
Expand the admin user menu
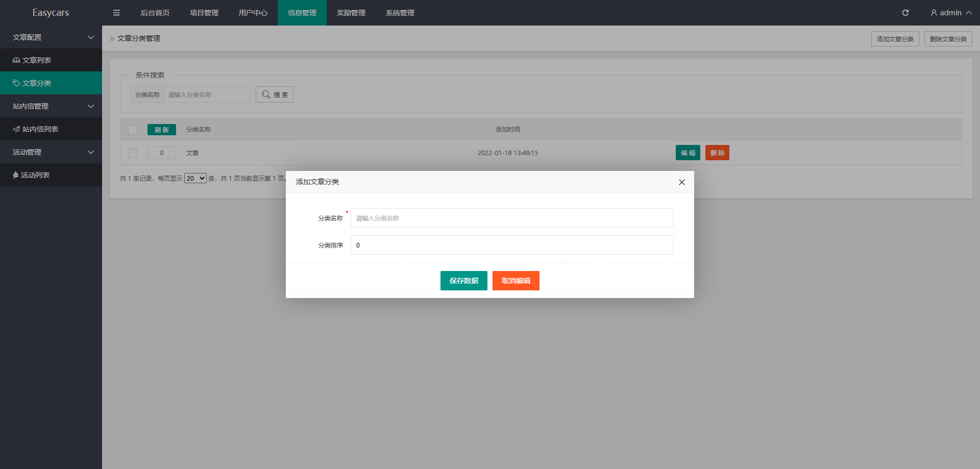coord(950,13)
